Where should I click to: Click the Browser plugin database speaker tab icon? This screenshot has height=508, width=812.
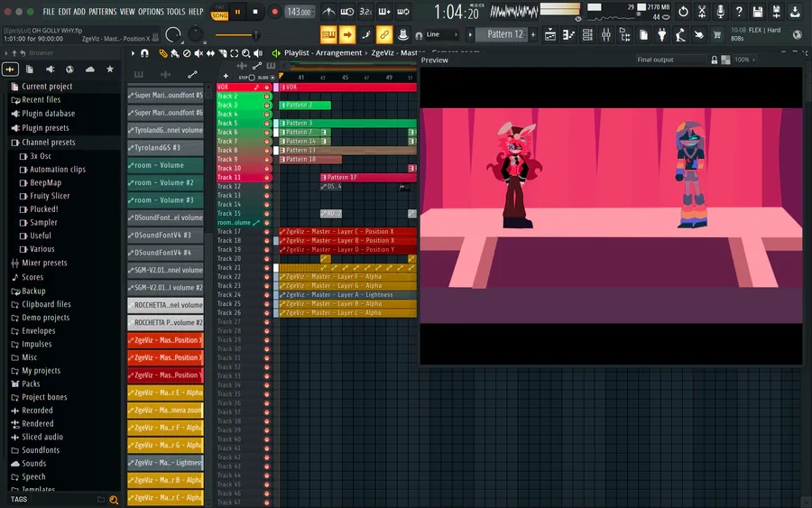50,69
